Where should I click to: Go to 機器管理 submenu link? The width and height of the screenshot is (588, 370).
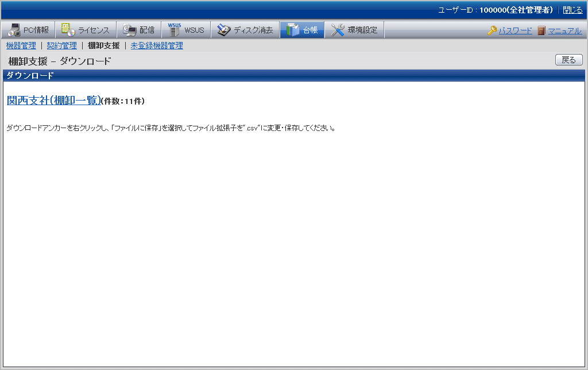pyautogui.click(x=21, y=45)
